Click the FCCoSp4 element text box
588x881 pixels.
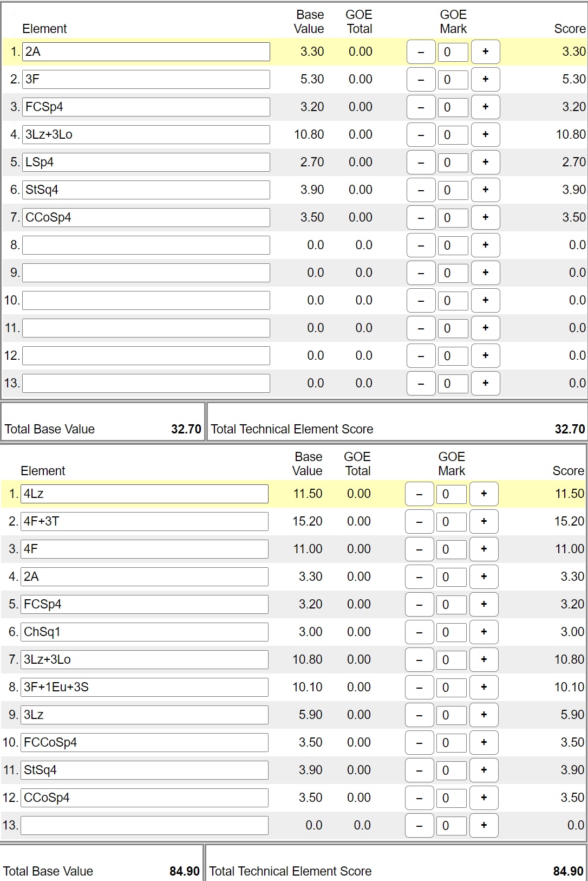(145, 742)
